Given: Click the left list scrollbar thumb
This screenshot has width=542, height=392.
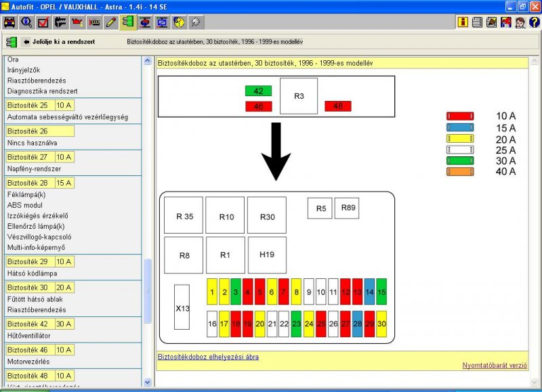Looking at the screenshot, I should tap(147, 291).
